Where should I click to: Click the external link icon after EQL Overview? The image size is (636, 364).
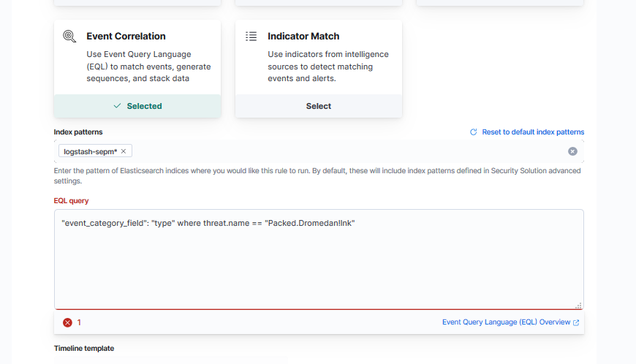point(576,322)
